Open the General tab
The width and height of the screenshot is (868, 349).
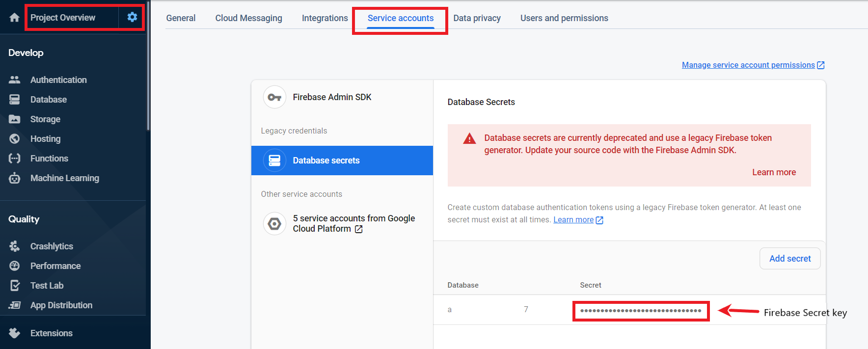tap(181, 18)
